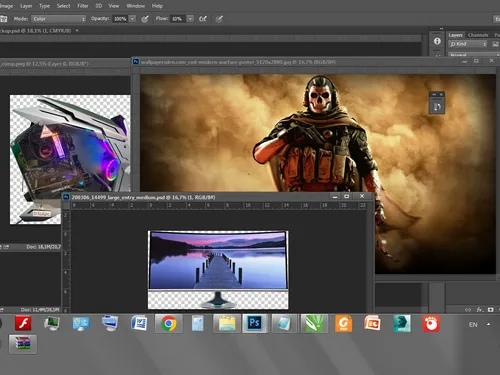Open the orange PDF app taskbar icon
This screenshot has height=375, width=500.
343,323
